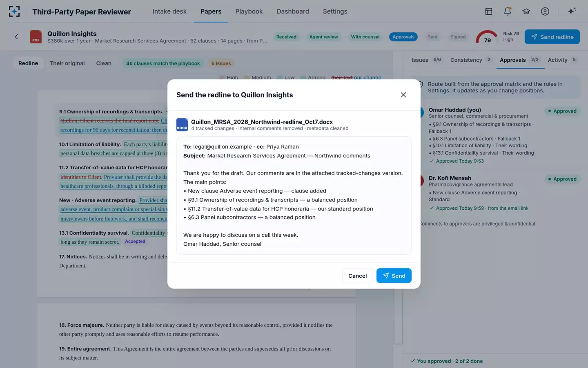Screen dimensions: 588x368
Task: Click the graduation cap learning icon
Action: tap(526, 11)
